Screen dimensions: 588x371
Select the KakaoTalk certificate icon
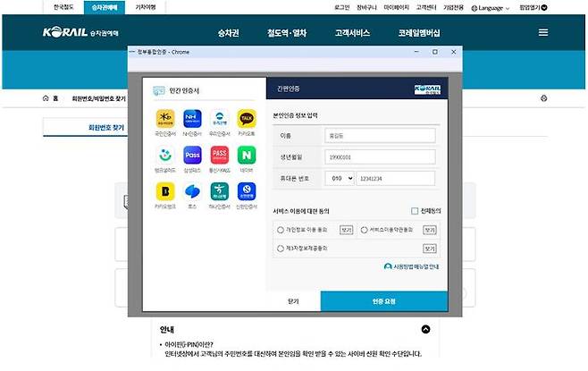247,119
